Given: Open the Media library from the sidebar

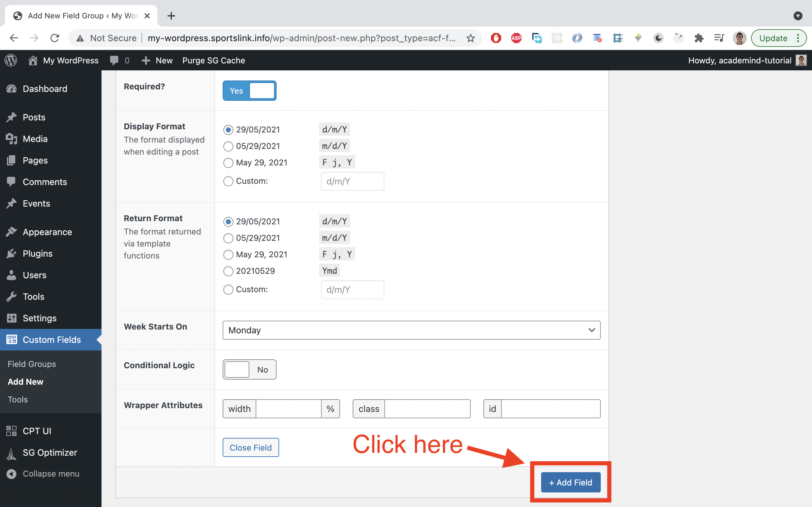Looking at the screenshot, I should tap(35, 138).
